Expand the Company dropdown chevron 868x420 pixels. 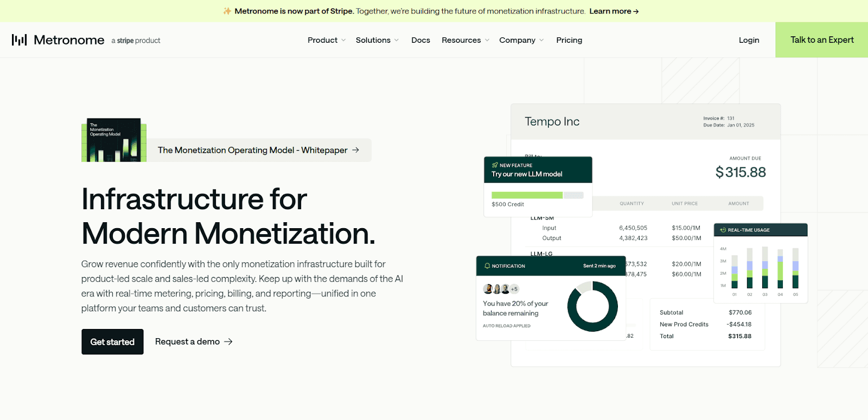pyautogui.click(x=541, y=40)
